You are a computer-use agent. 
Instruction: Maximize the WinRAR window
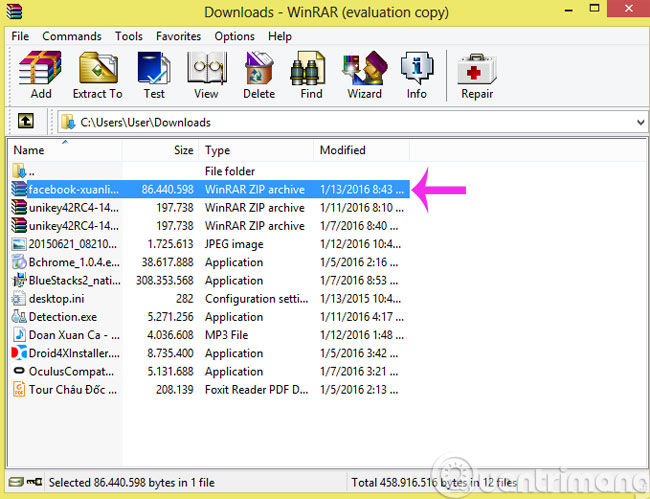pyautogui.click(x=594, y=8)
